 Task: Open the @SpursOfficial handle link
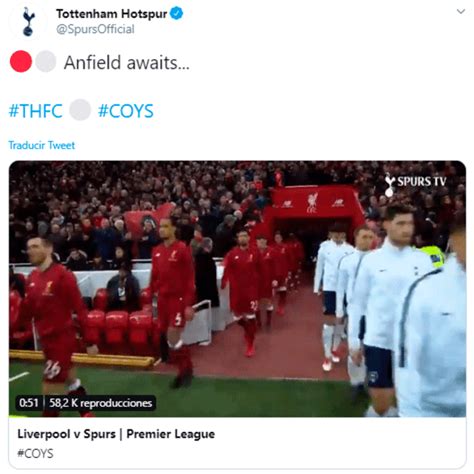pos(95,29)
